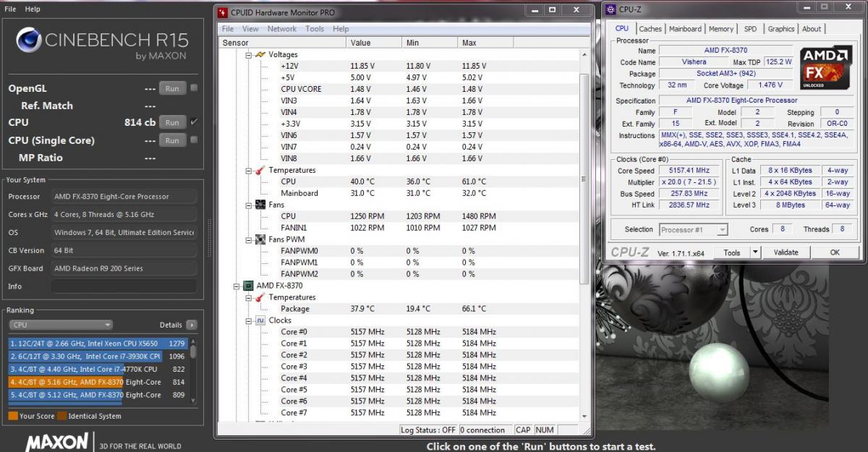Click the CPU-Z title bar icon

click(x=611, y=10)
